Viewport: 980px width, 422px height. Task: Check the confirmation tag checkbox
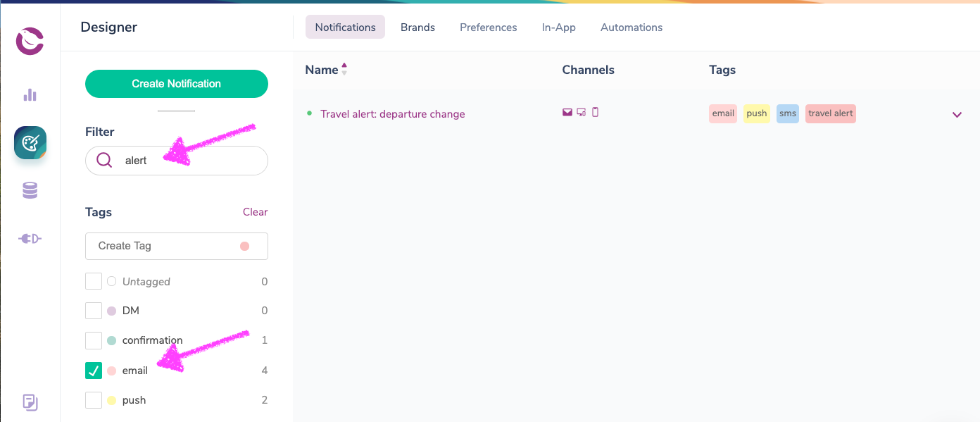point(94,340)
